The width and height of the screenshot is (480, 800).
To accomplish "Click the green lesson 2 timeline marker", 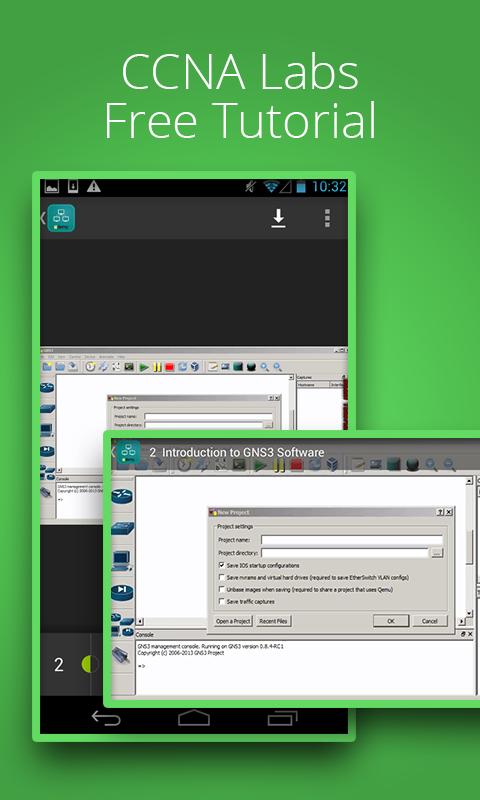I will click(90, 664).
